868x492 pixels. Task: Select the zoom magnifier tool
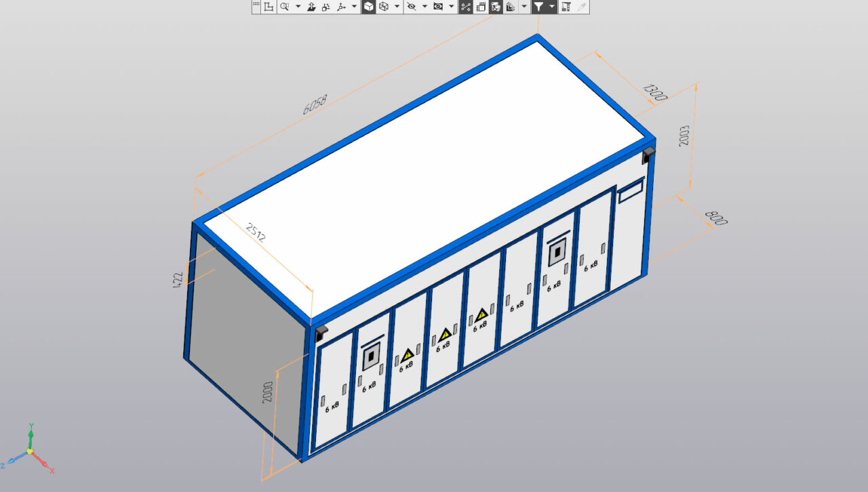[285, 7]
